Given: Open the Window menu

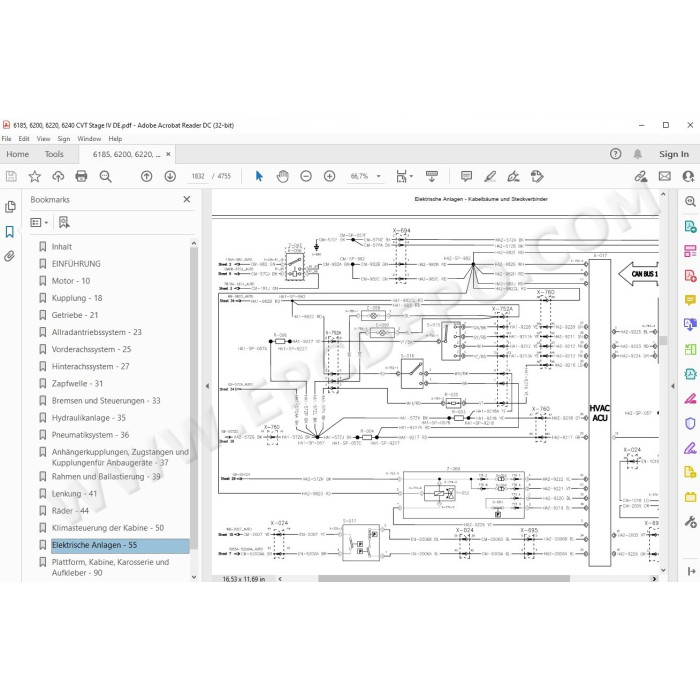Looking at the screenshot, I should coord(89,139).
